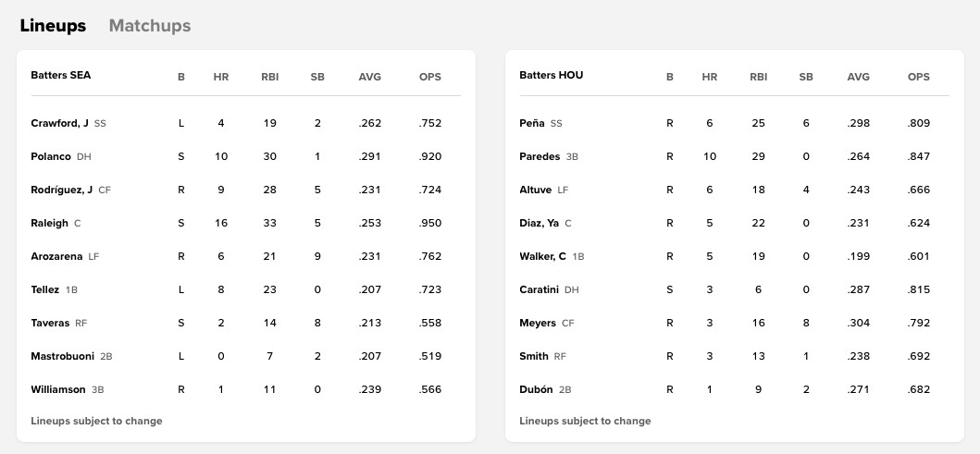
Task: Click Walker, C in Houston lineup
Action: (543, 256)
